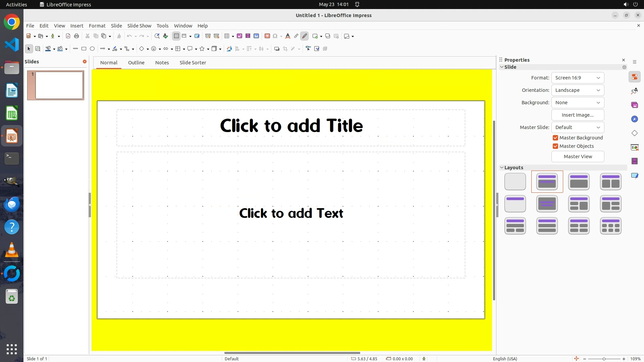Switch to the Outline tab
The height and width of the screenshot is (362, 644).
(136, 63)
